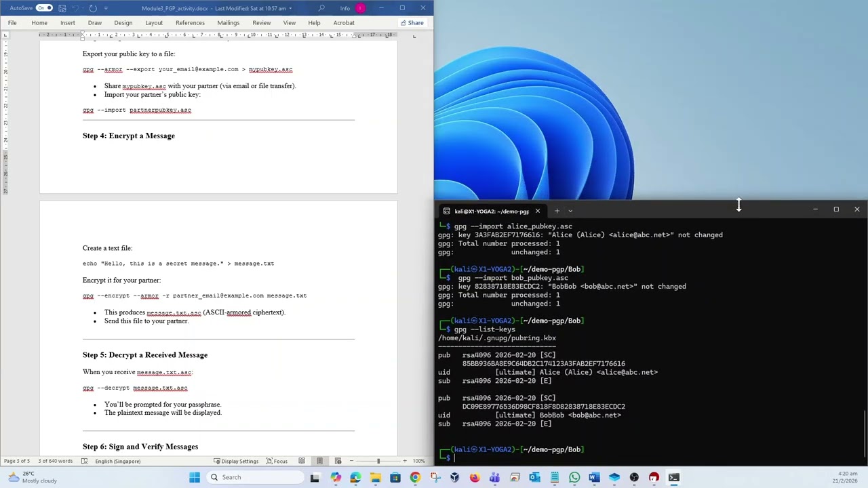Click the English (Singapore) language indicator
Image resolution: width=868 pixels, height=488 pixels.
117,461
